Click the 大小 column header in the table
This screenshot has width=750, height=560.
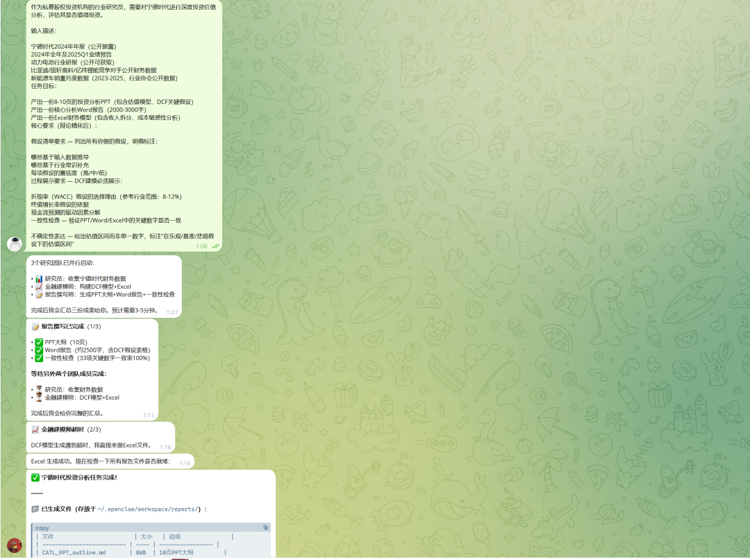point(147,537)
